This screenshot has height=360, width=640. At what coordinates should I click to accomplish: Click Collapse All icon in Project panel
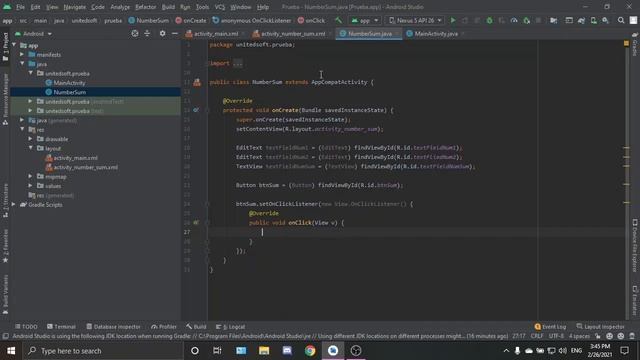click(147, 33)
